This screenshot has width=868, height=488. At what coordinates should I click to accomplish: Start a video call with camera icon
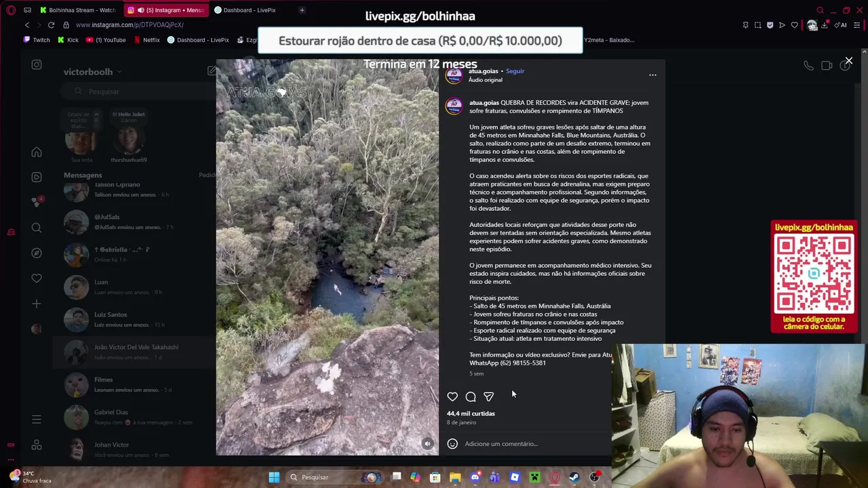point(827,66)
